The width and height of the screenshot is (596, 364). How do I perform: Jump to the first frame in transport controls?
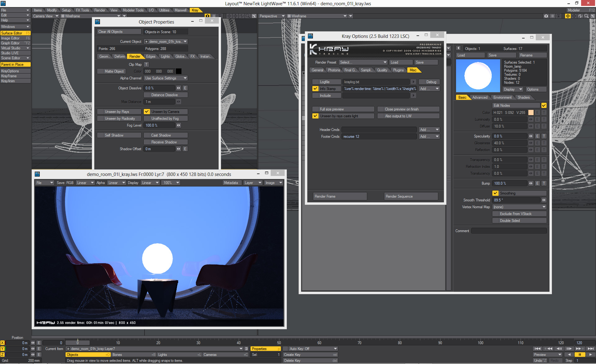pyautogui.click(x=538, y=349)
